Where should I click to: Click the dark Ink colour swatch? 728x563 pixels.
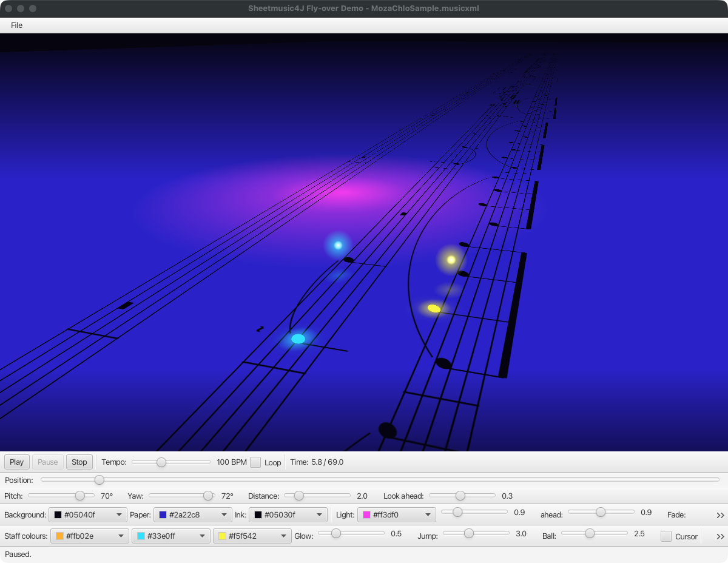(258, 515)
